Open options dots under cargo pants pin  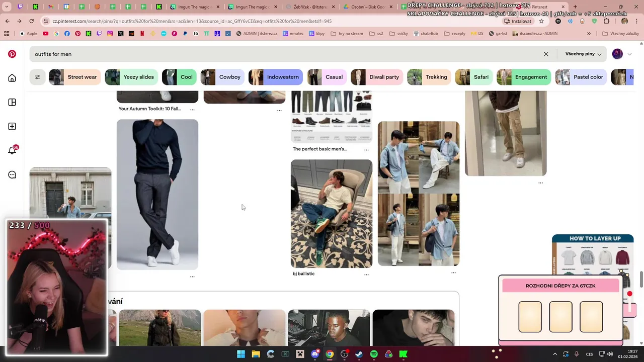pos(540,183)
